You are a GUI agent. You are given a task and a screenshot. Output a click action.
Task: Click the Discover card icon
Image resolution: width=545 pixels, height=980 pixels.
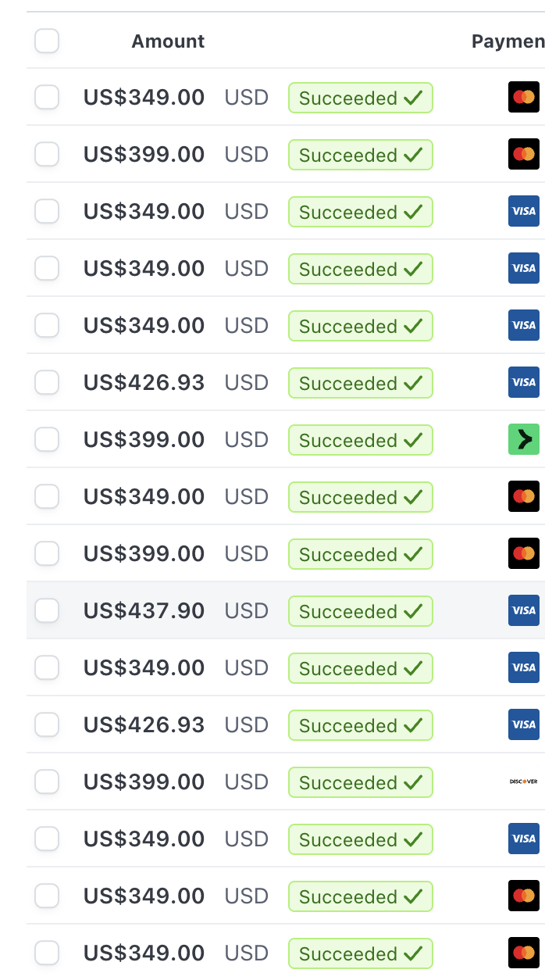click(x=523, y=781)
